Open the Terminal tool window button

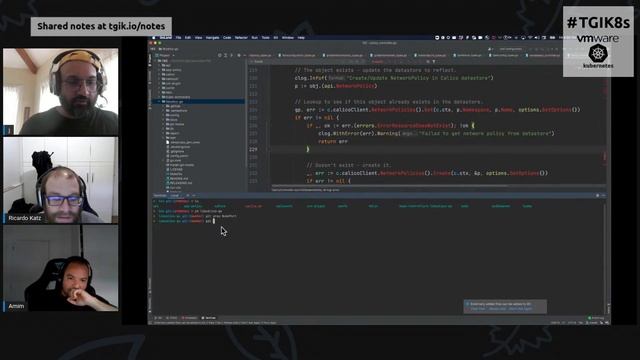tap(209, 318)
